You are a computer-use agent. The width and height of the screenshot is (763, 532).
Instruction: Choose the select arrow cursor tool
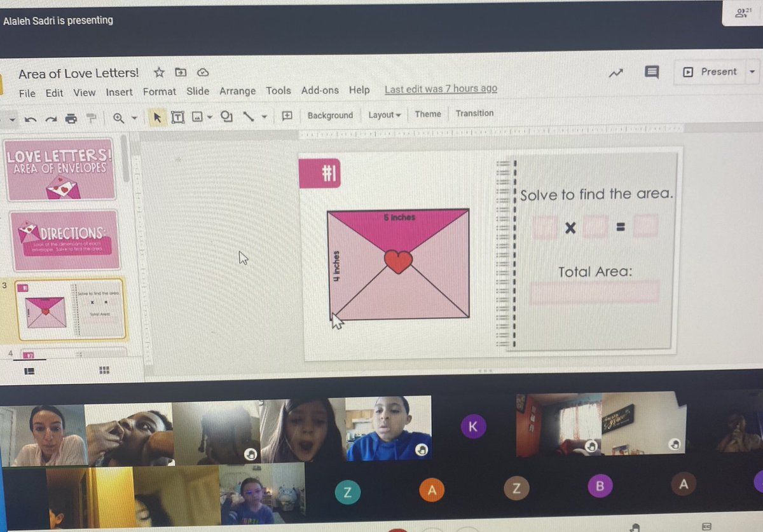[157, 117]
